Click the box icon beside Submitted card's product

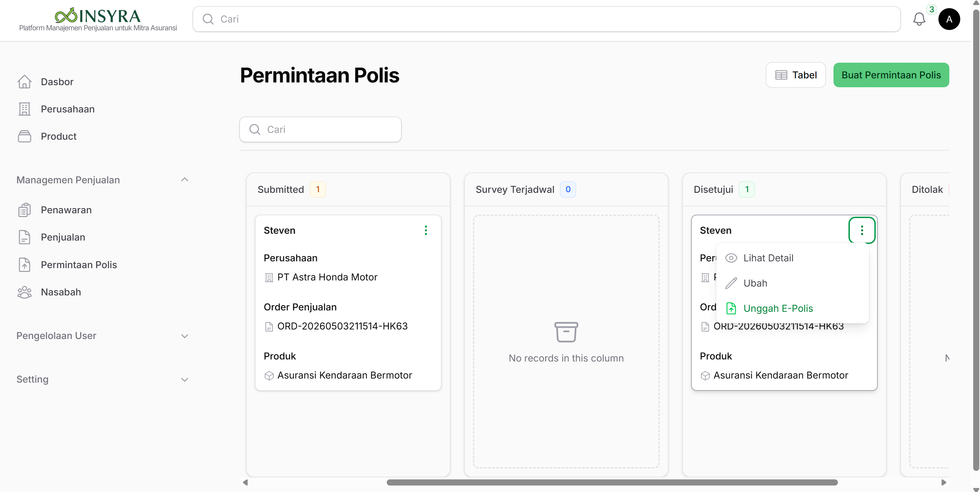click(269, 375)
